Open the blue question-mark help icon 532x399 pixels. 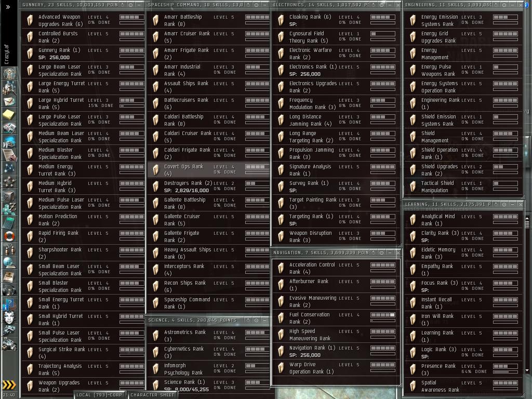tap(9, 303)
